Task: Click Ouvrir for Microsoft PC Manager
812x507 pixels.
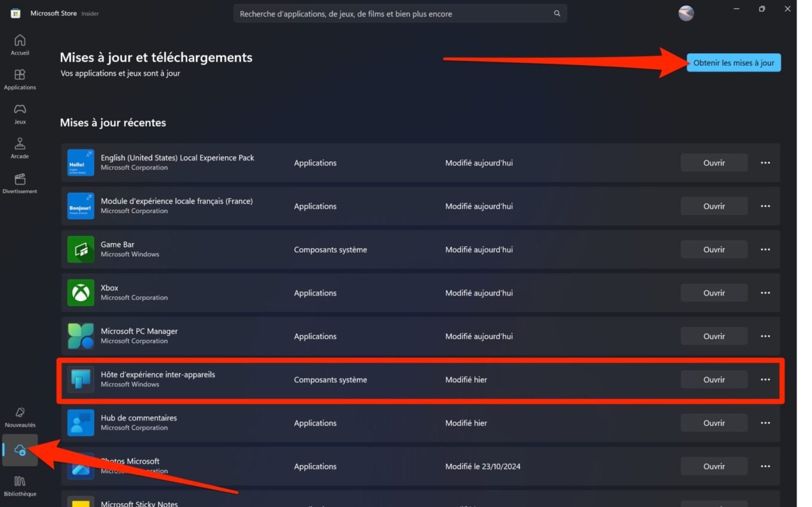Action: [714, 336]
